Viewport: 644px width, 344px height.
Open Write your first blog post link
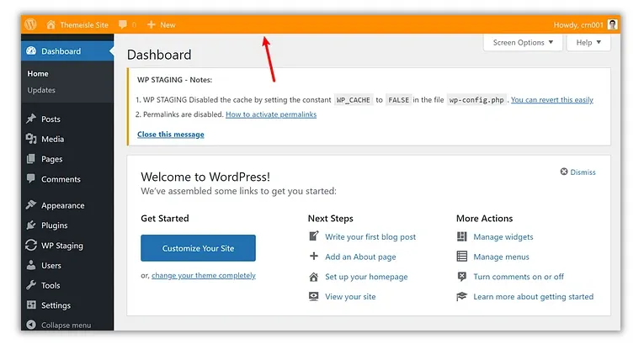coord(370,237)
